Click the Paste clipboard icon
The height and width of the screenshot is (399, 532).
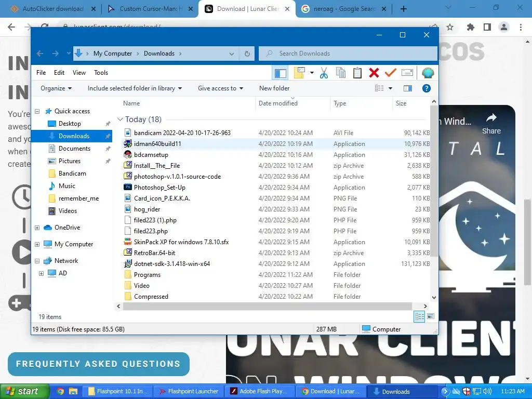pos(357,73)
